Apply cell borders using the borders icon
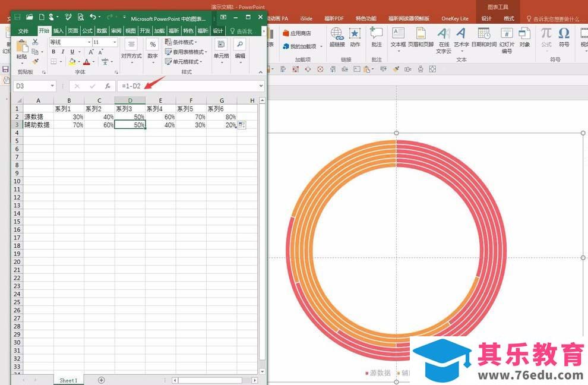The width and height of the screenshot is (588, 385). pos(54,62)
